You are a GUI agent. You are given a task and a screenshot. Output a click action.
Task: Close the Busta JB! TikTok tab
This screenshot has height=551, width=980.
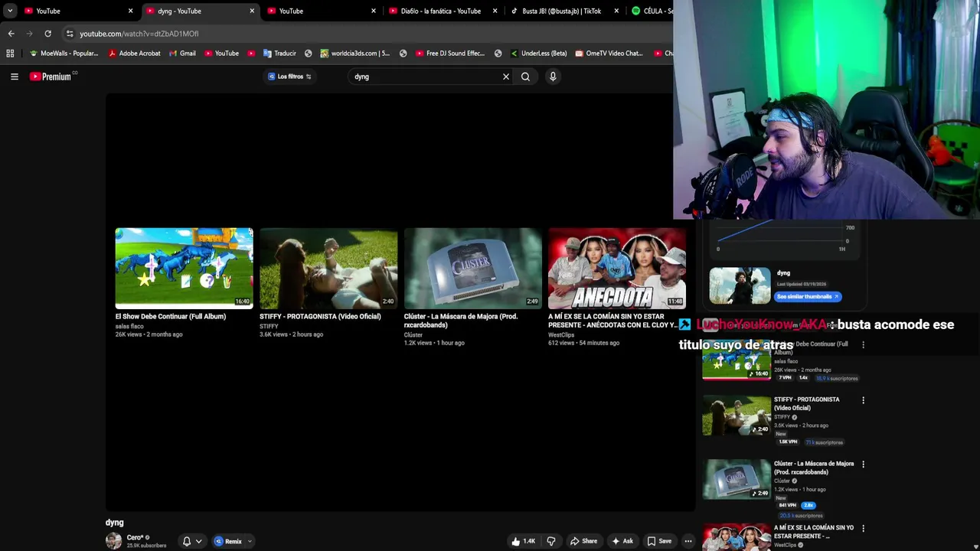(x=616, y=11)
